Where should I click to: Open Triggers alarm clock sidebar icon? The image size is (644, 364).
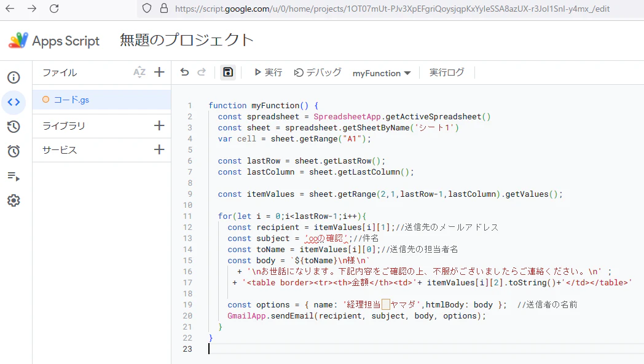click(14, 151)
